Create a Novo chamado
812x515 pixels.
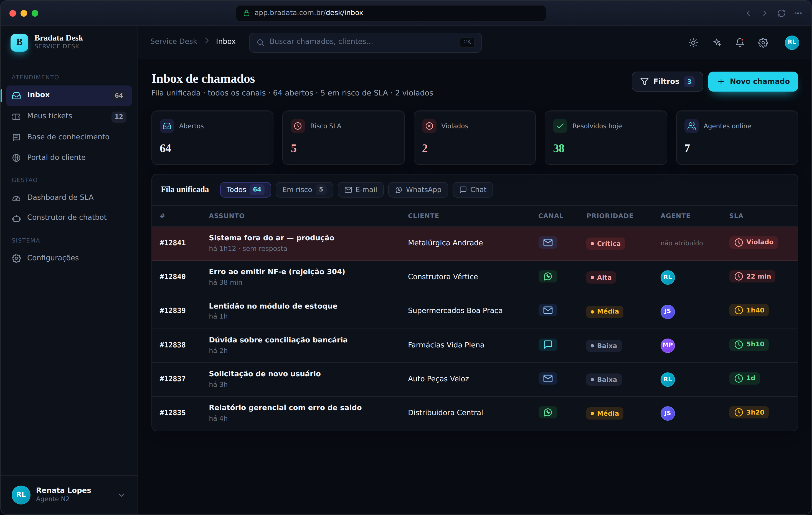point(753,81)
